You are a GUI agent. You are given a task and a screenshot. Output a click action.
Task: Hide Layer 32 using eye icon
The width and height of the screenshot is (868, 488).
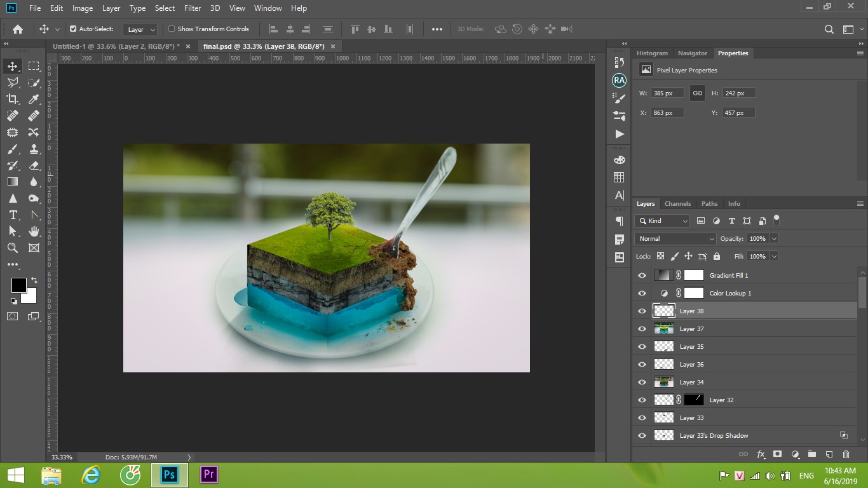pos(642,400)
